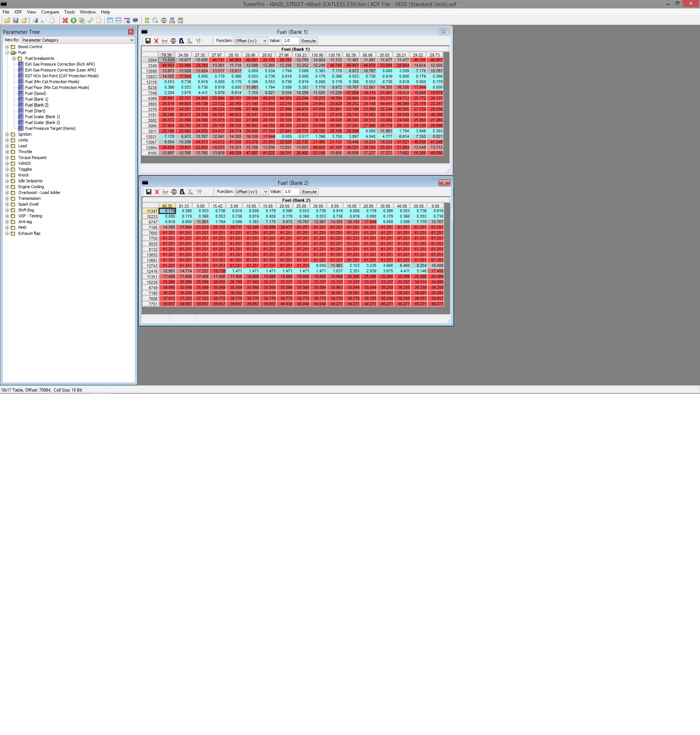Click graph view icon in Fuel (Bank 2) toolbar
The height and width of the screenshot is (735, 700).
click(x=165, y=192)
